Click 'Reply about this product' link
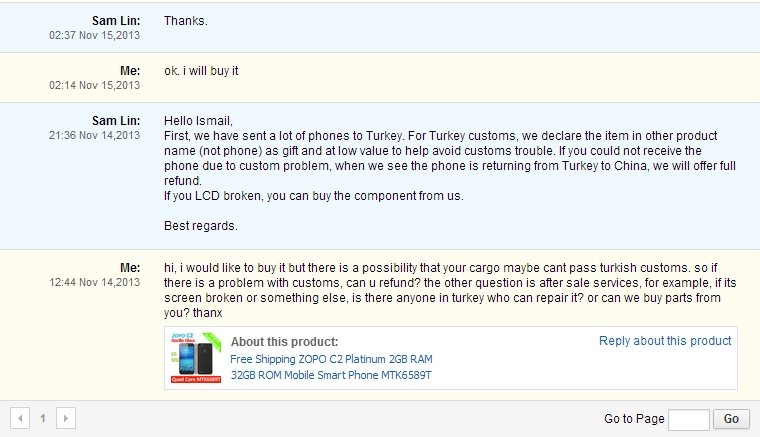This screenshot has width=760, height=437. point(665,341)
